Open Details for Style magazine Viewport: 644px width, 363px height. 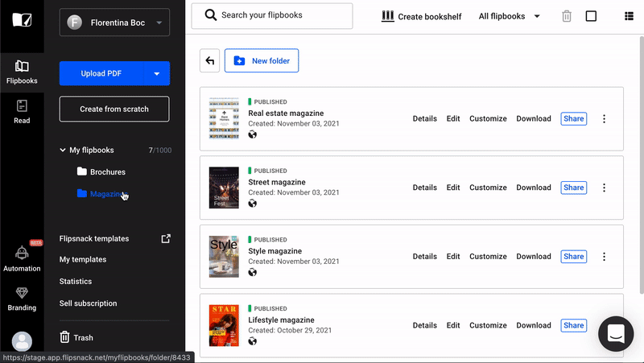pos(425,257)
